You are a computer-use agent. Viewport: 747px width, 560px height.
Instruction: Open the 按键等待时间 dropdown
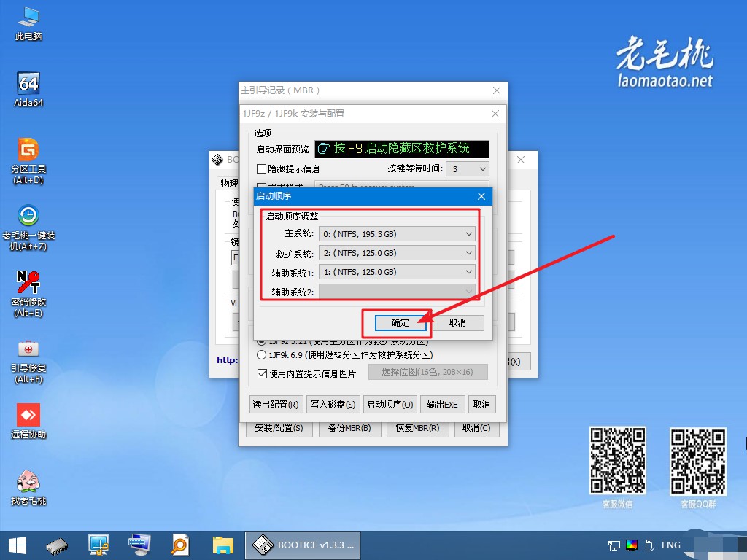468,168
